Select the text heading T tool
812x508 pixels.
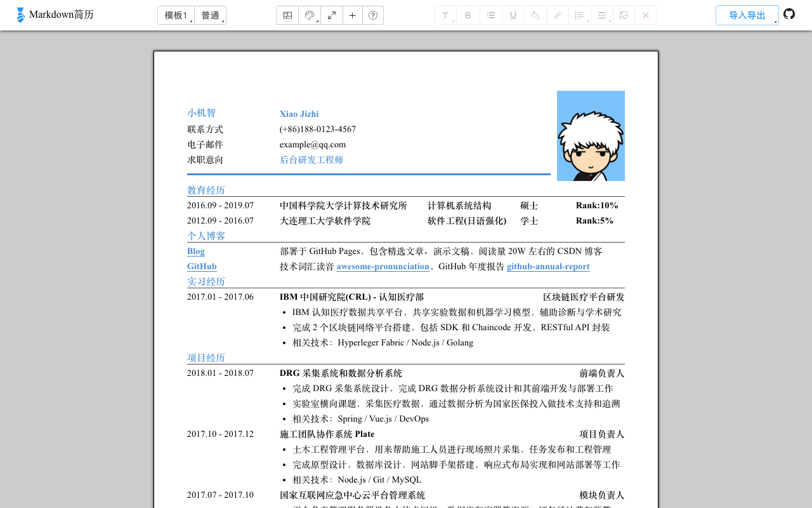coord(445,15)
